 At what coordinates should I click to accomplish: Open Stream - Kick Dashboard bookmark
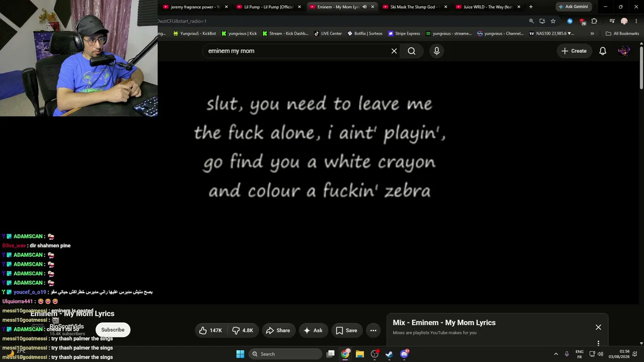click(285, 34)
